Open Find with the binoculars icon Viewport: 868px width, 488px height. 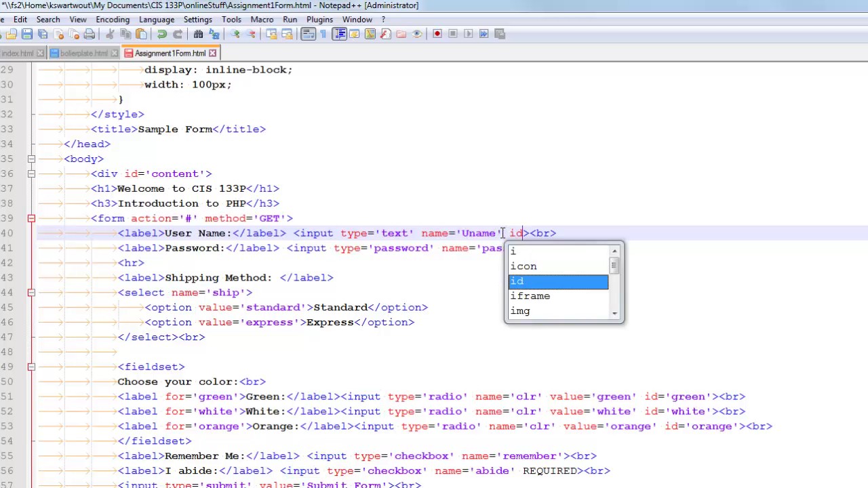pos(198,34)
